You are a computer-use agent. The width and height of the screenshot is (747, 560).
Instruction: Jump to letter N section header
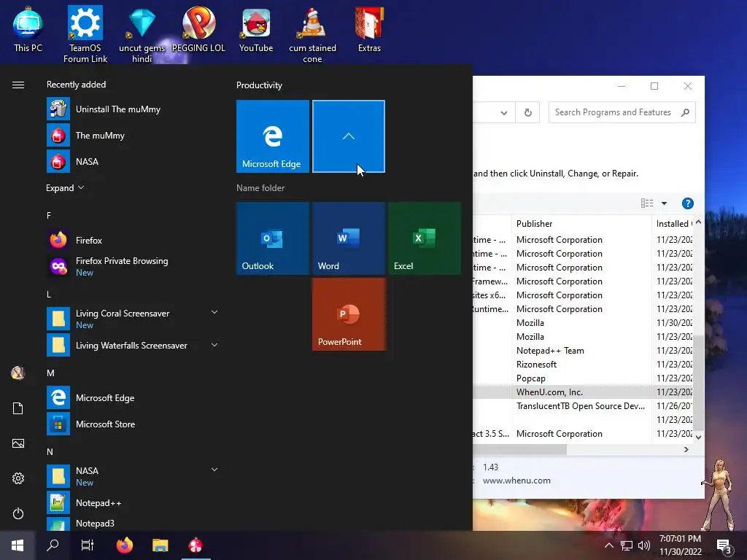50,451
